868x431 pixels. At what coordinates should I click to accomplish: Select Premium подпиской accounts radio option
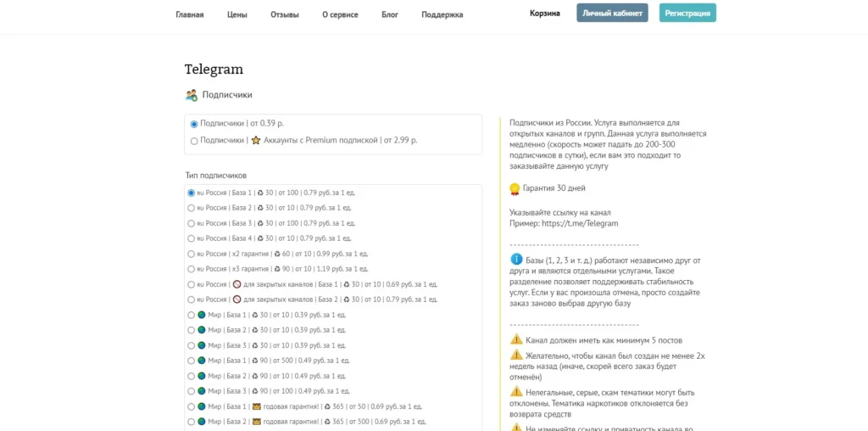click(194, 141)
